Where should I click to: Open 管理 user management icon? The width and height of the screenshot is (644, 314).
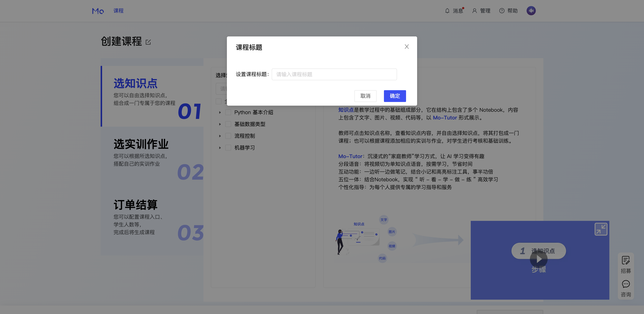474,11
